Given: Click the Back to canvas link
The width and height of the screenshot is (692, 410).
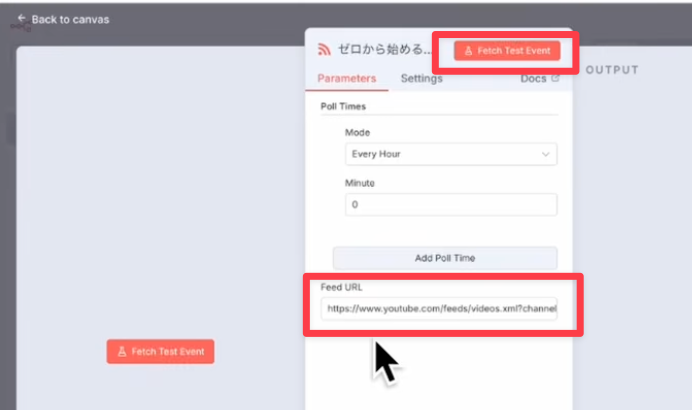Looking at the screenshot, I should click(70, 19).
